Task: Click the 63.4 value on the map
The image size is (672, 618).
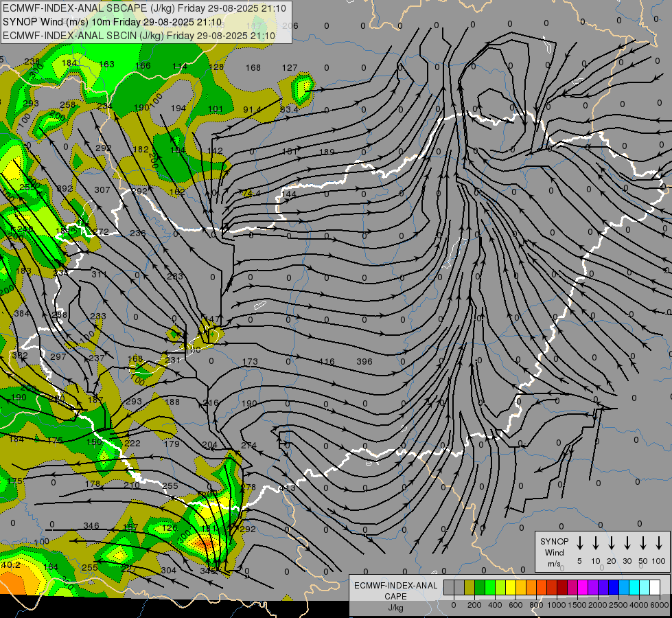Action: pos(289,109)
